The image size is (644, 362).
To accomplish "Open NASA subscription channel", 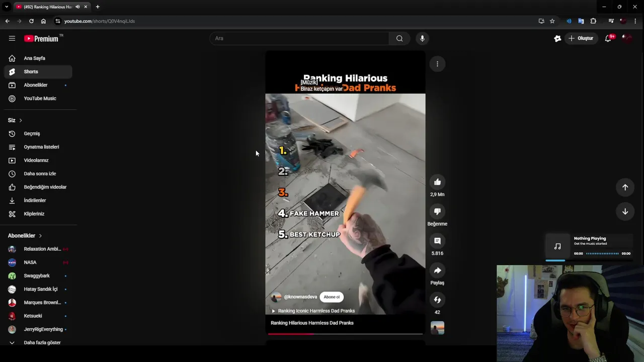I will 38,262.
